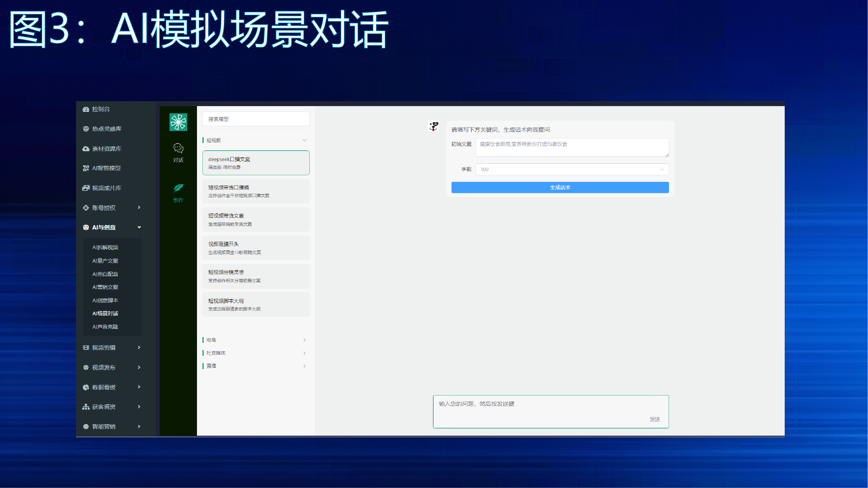Expand the 数据看板 submenu arrow

(x=139, y=387)
